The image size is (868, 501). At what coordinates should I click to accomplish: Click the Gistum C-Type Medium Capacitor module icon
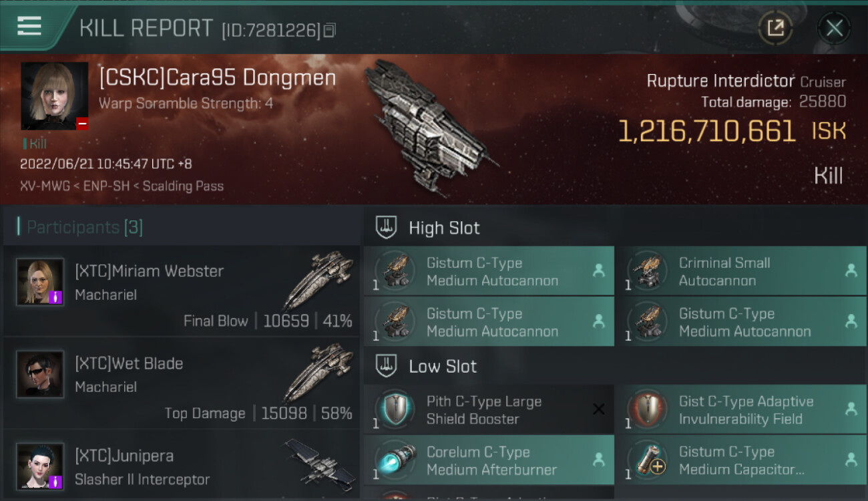(x=648, y=460)
